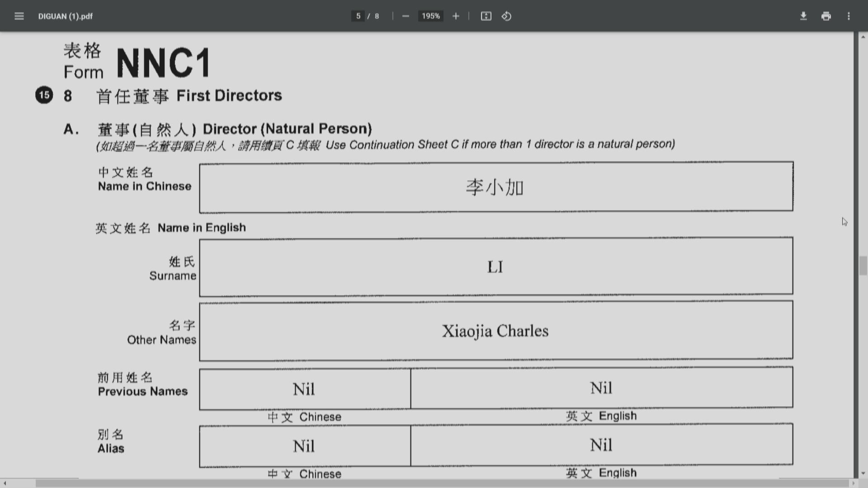
Task: Print the current document
Action: click(x=826, y=16)
